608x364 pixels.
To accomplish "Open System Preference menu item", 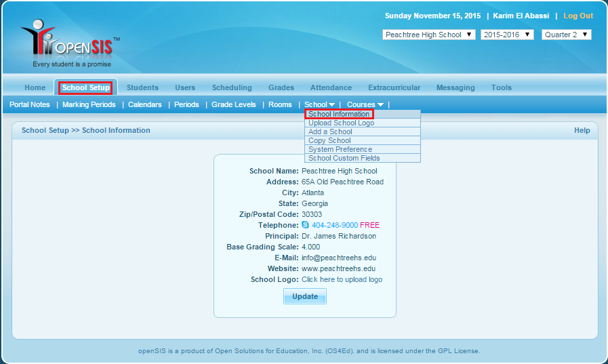I will coord(340,150).
